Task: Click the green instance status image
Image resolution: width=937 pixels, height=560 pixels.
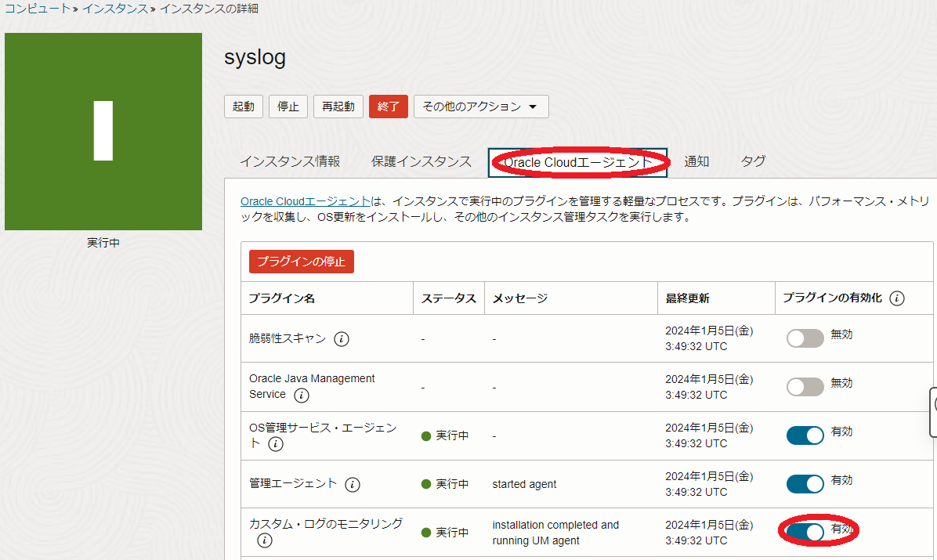Action: [x=103, y=132]
